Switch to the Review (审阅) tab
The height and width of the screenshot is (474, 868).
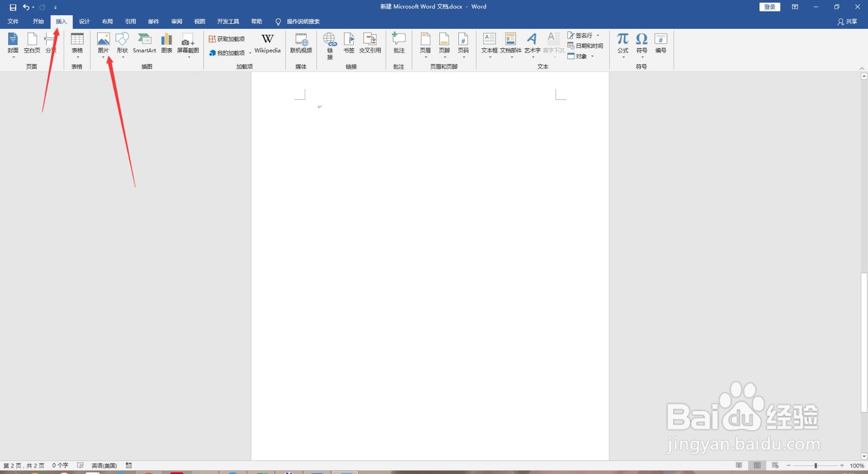pyautogui.click(x=177, y=22)
